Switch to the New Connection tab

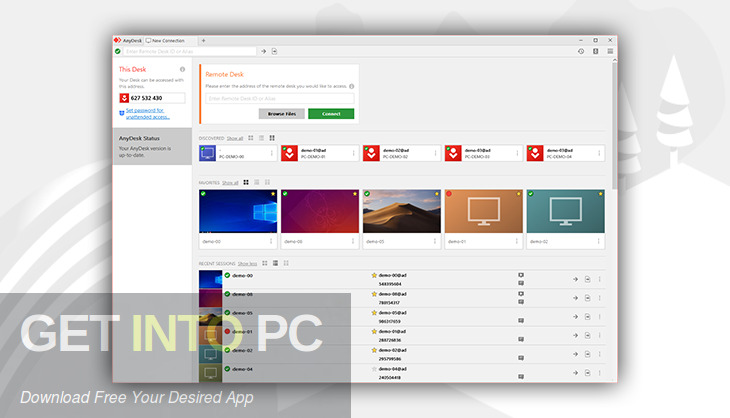pos(171,40)
